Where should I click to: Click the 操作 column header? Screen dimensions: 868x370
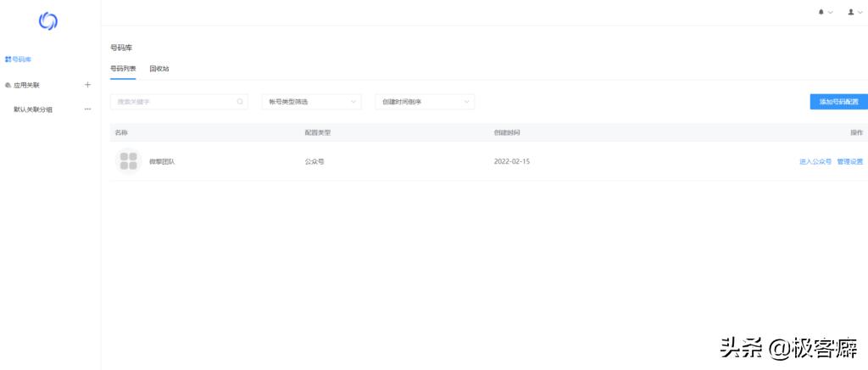856,133
